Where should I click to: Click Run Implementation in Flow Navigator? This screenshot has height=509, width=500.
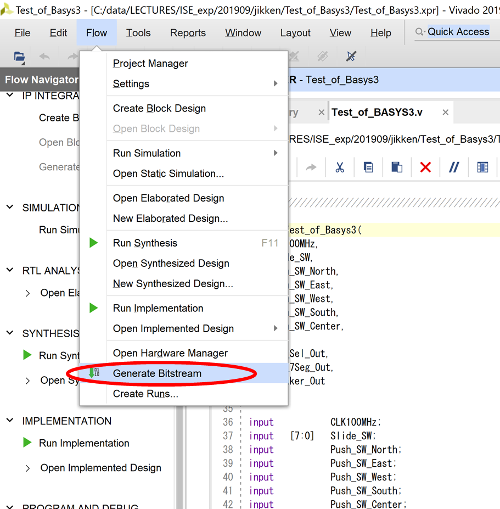(x=84, y=443)
